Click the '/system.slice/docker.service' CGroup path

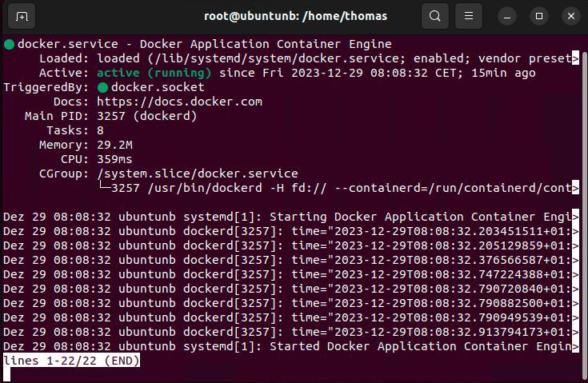pyautogui.click(x=198, y=174)
